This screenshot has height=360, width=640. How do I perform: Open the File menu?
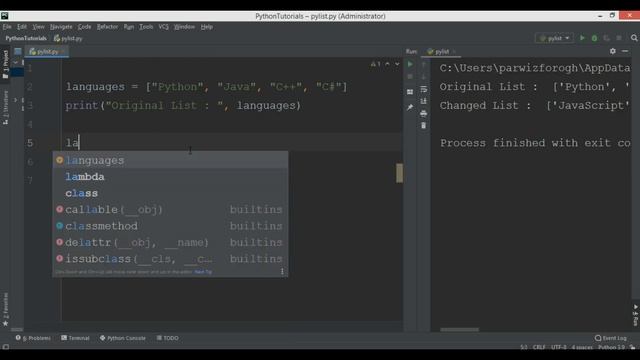pyautogui.click(x=7, y=27)
